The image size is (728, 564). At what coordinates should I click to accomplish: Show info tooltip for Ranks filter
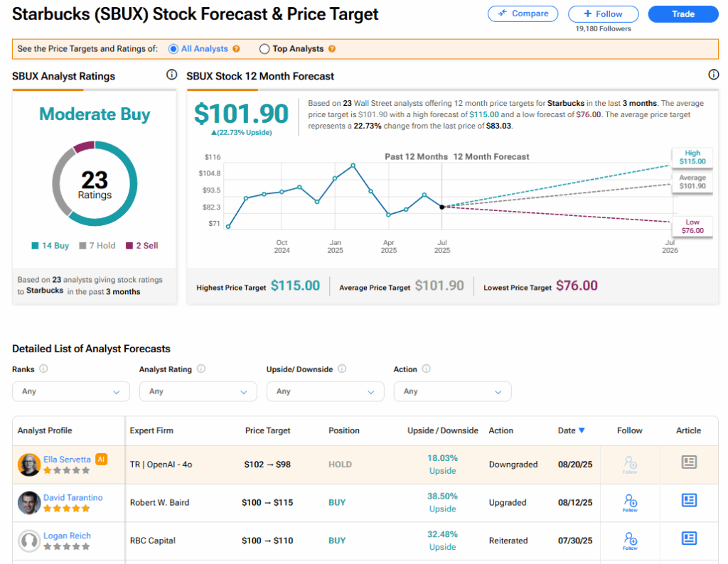coord(43,369)
